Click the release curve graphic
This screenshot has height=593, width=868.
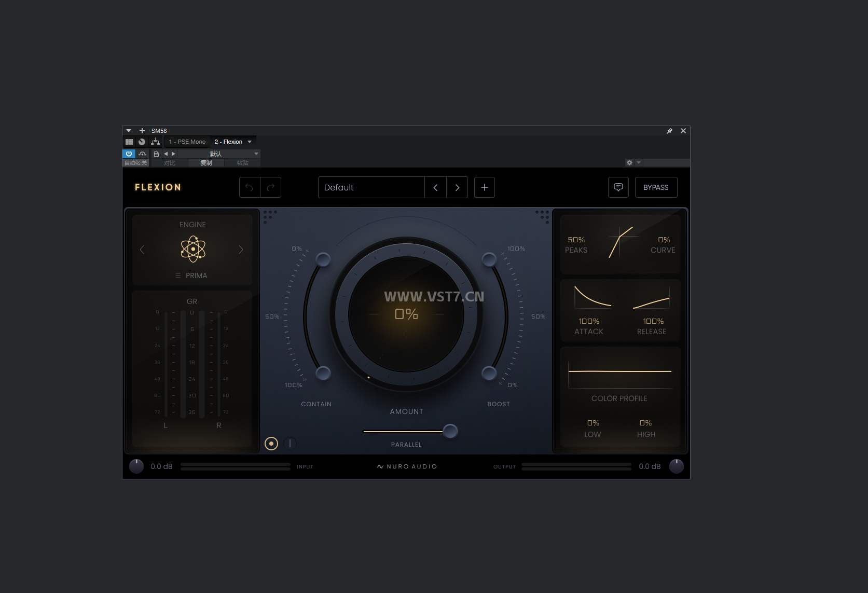[x=652, y=298]
